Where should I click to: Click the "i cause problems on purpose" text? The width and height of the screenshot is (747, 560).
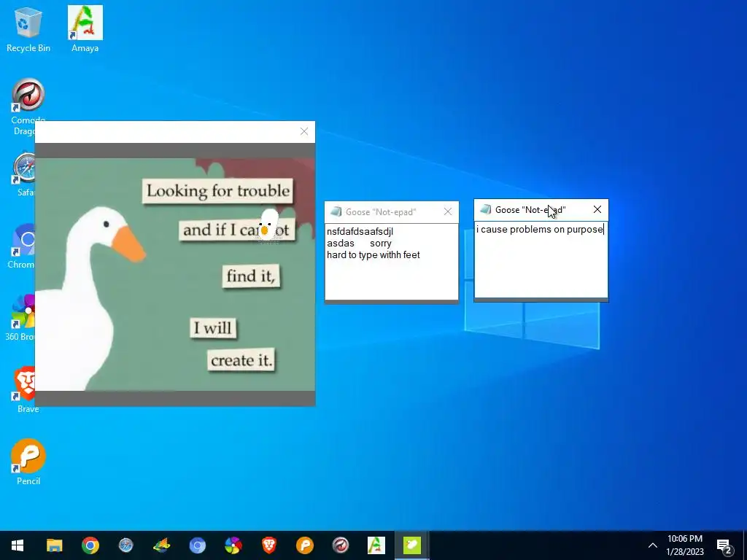(540, 230)
